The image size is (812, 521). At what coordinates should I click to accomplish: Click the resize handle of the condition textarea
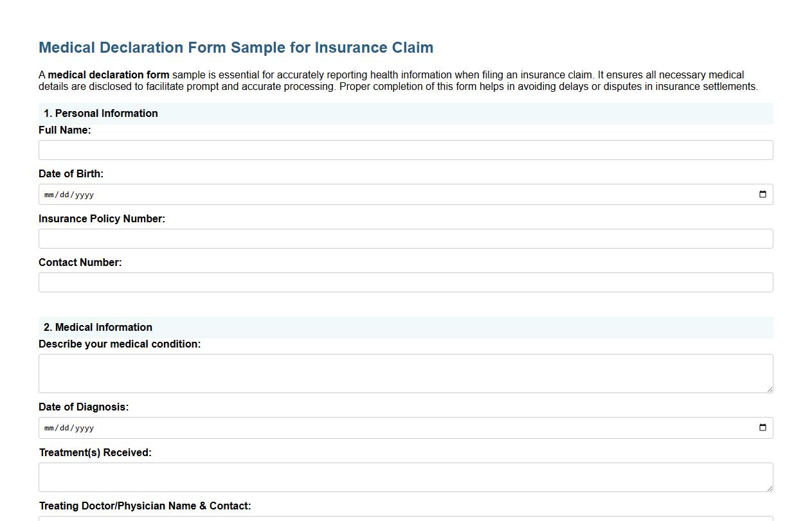point(770,390)
